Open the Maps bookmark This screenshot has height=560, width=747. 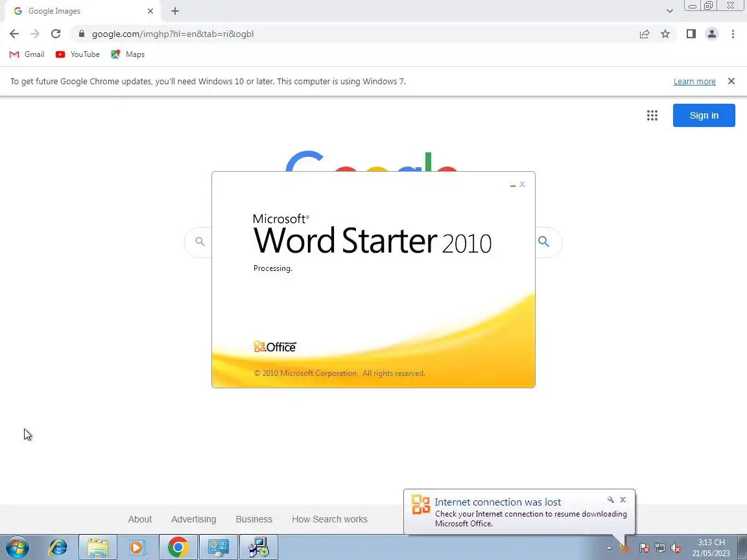(x=128, y=54)
